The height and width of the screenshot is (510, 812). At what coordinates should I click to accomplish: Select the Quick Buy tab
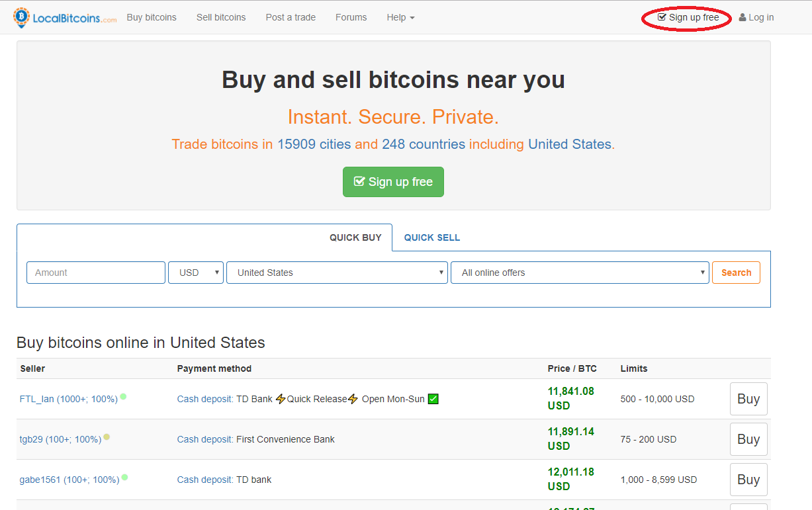[x=355, y=237]
